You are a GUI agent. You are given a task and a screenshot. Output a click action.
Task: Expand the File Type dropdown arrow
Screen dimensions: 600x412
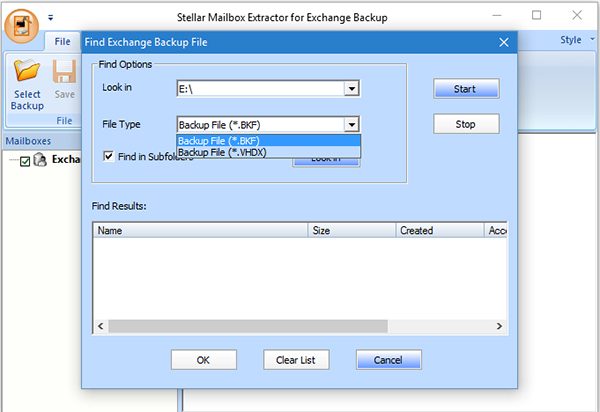(x=351, y=125)
